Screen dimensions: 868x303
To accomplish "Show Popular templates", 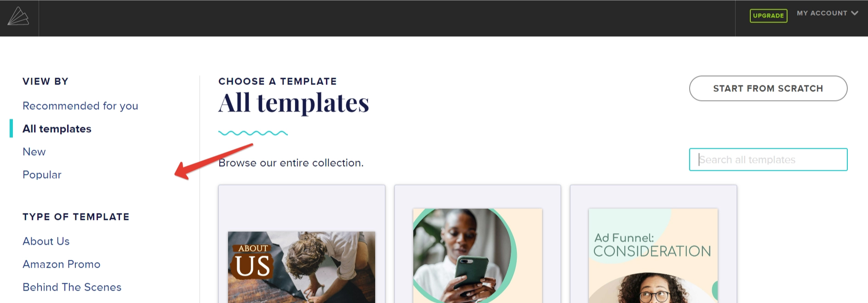I will coord(42,175).
